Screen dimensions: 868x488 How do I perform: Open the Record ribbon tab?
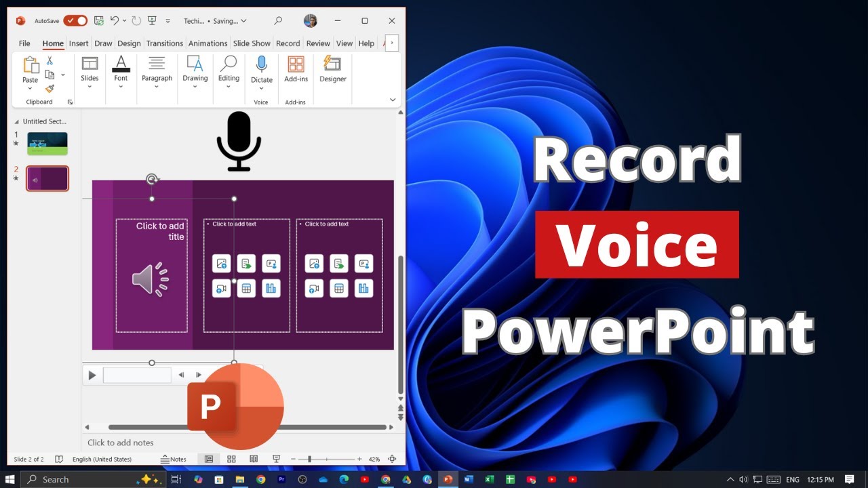pyautogui.click(x=288, y=43)
